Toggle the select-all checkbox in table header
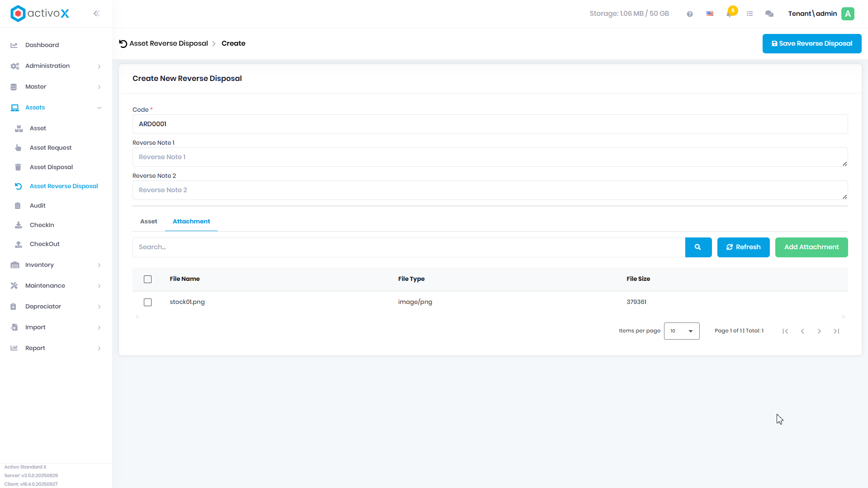Image resolution: width=868 pixels, height=488 pixels. pyautogui.click(x=147, y=280)
